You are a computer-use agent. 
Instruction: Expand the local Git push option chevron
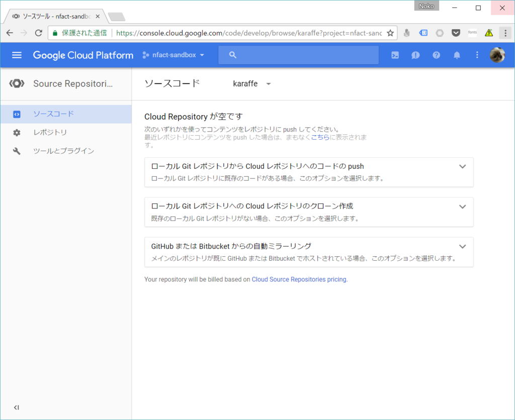pyautogui.click(x=463, y=166)
